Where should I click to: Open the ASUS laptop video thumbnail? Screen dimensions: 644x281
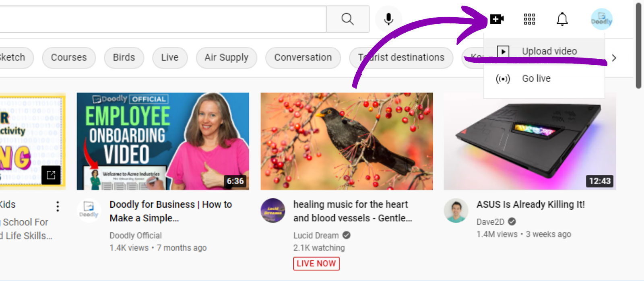pos(530,141)
